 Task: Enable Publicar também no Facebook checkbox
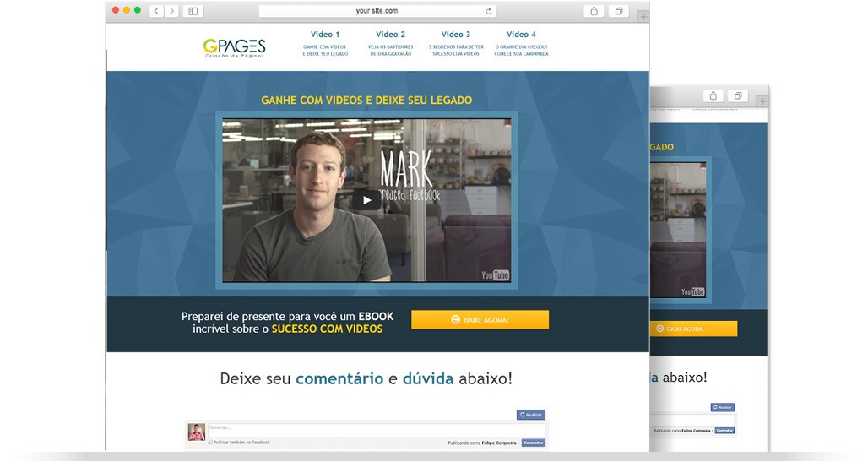coord(210,442)
